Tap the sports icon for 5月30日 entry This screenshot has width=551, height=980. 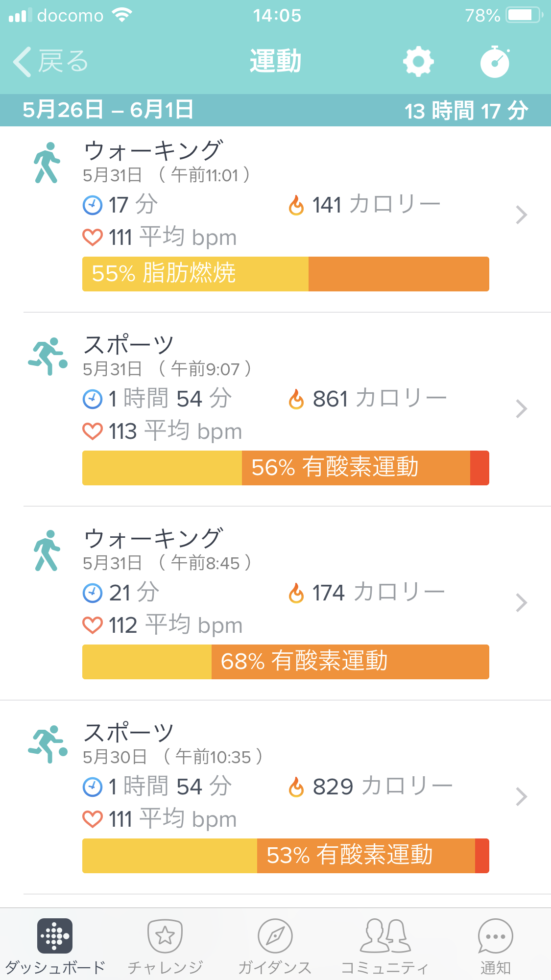(48, 744)
